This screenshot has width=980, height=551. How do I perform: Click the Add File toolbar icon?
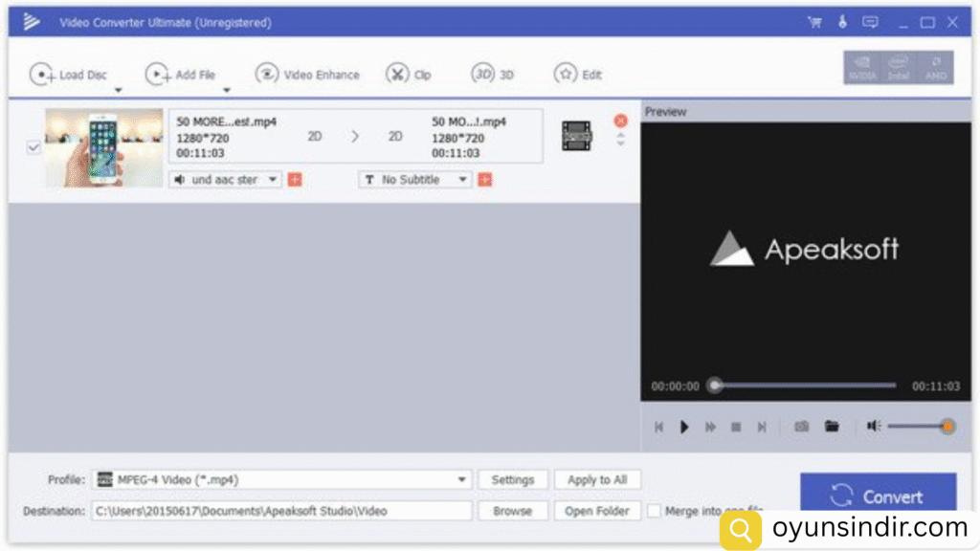[158, 74]
